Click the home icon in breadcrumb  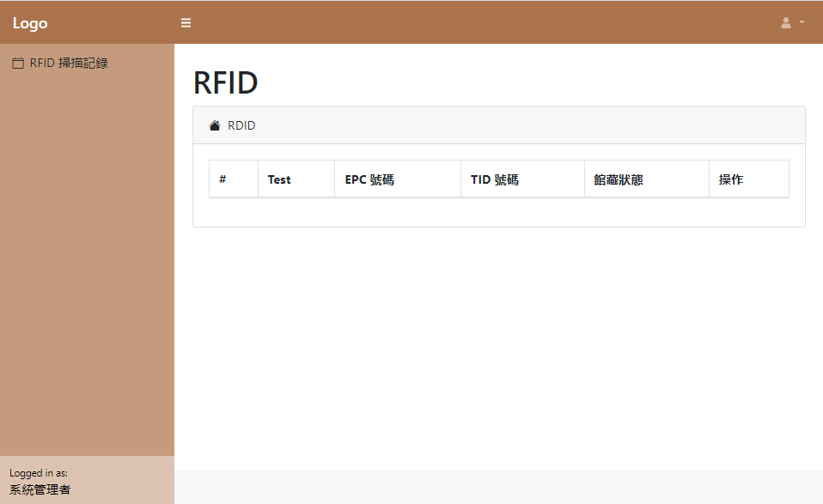click(215, 125)
